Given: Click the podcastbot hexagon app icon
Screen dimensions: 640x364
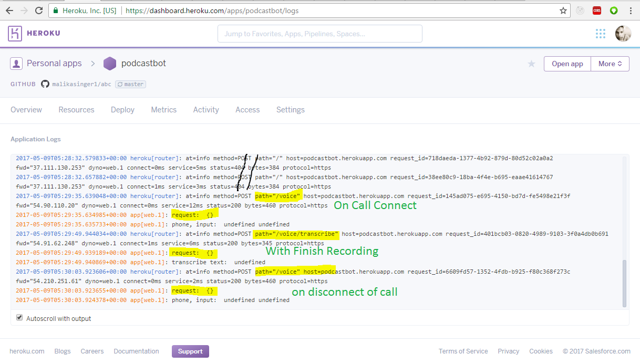Looking at the screenshot, I should point(109,64).
